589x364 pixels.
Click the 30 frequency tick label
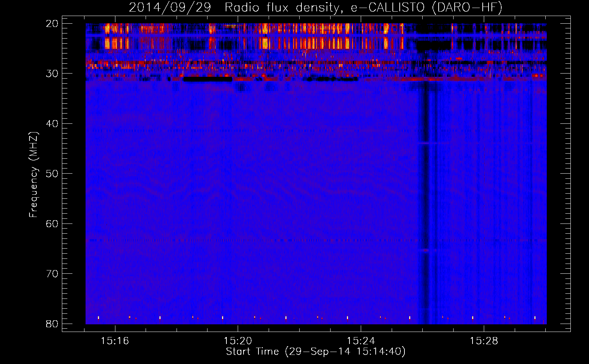click(x=52, y=74)
